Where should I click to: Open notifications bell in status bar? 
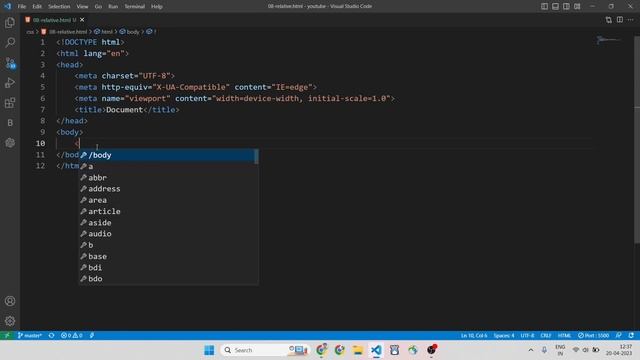pos(631,336)
